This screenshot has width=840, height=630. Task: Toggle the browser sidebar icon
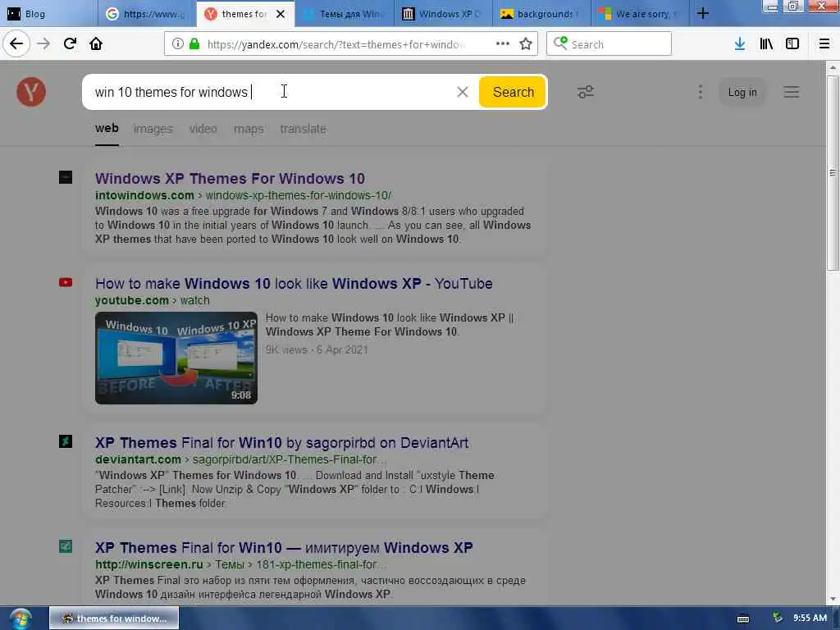point(792,44)
